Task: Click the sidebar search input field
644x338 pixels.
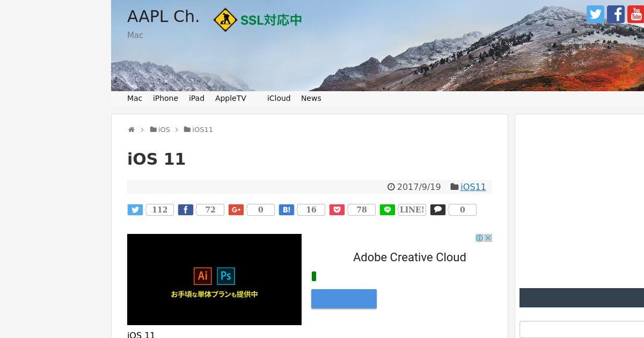Action: (x=582, y=329)
